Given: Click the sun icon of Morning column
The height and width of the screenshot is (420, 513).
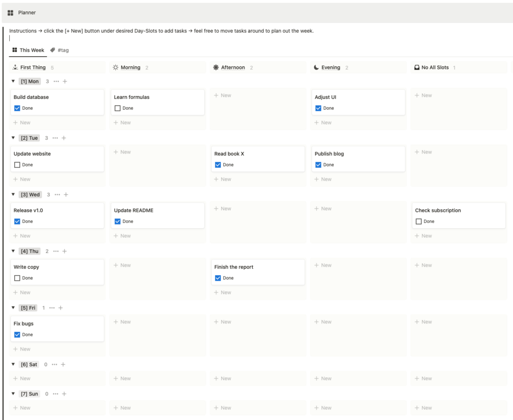Looking at the screenshot, I should click(x=116, y=67).
